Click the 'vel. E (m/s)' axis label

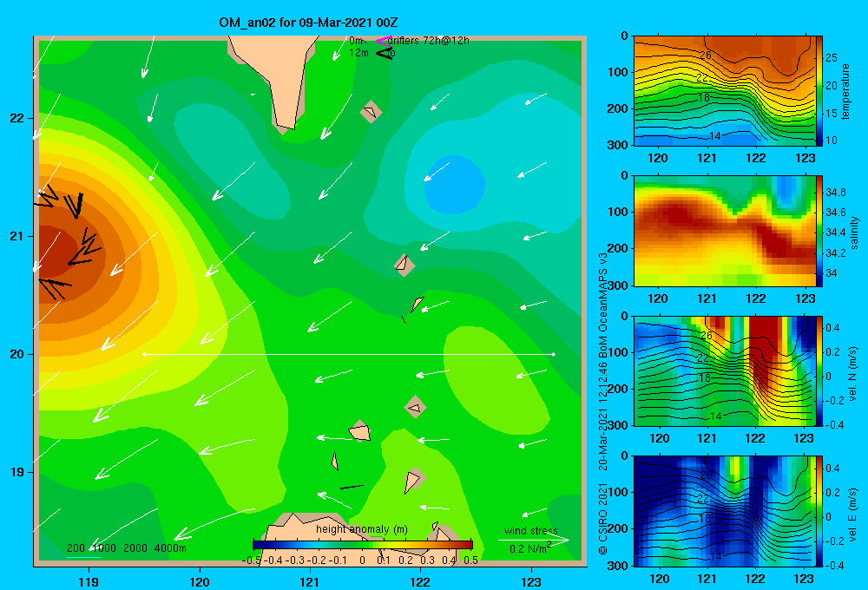853,515
